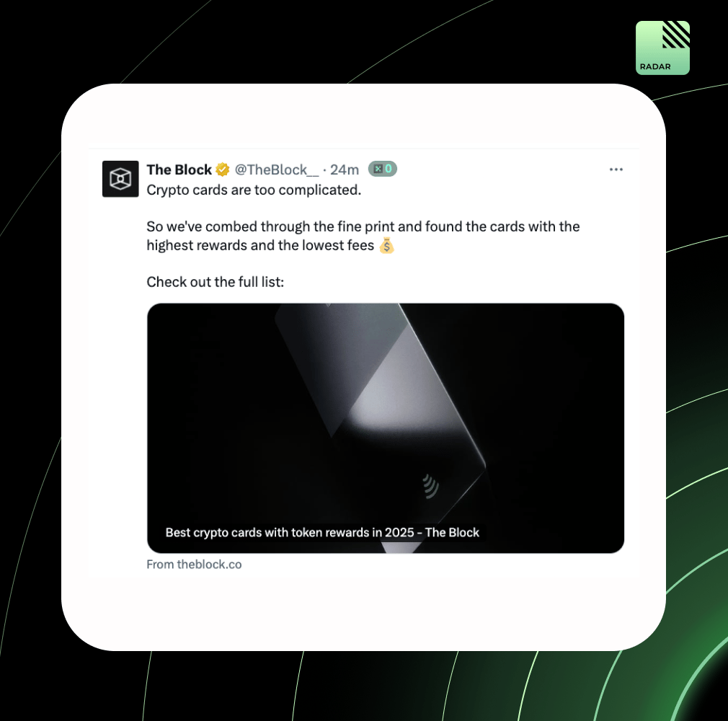Click the contactless symbol on the card image

pyautogui.click(x=431, y=486)
